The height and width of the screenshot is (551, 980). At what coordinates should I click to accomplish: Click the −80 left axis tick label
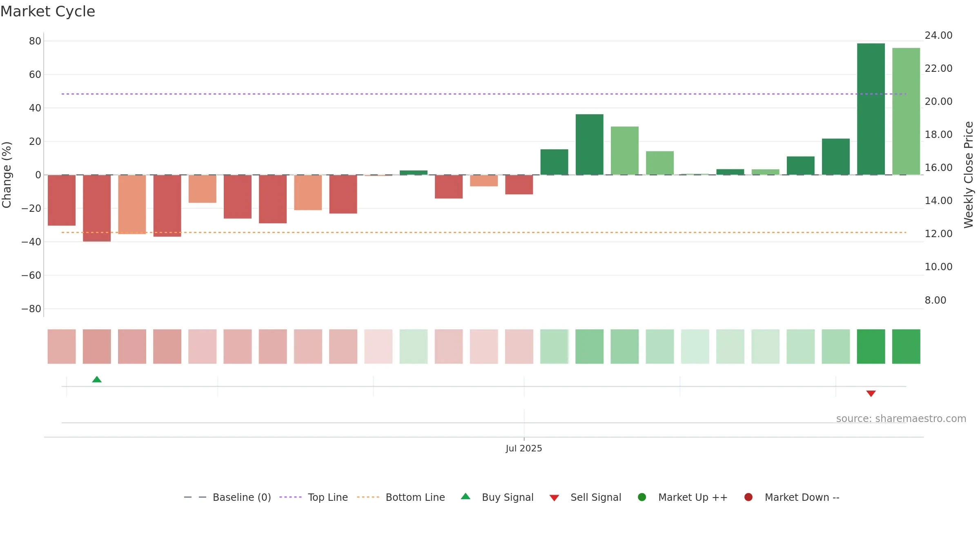point(31,309)
